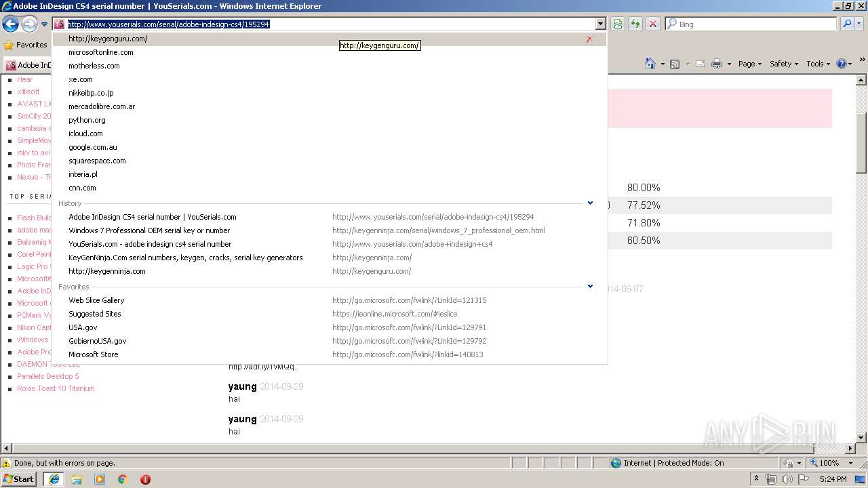Click the status bar security lock icon
The image size is (868, 488).
click(x=789, y=463)
